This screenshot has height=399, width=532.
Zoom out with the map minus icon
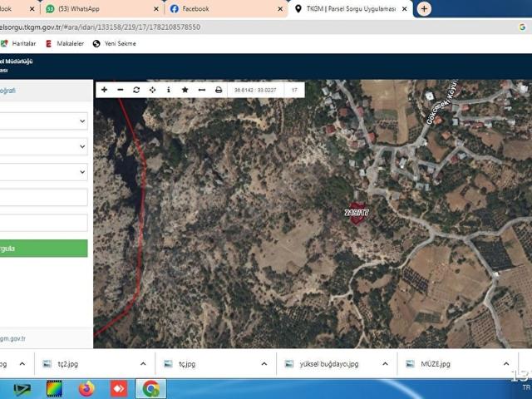(120, 90)
